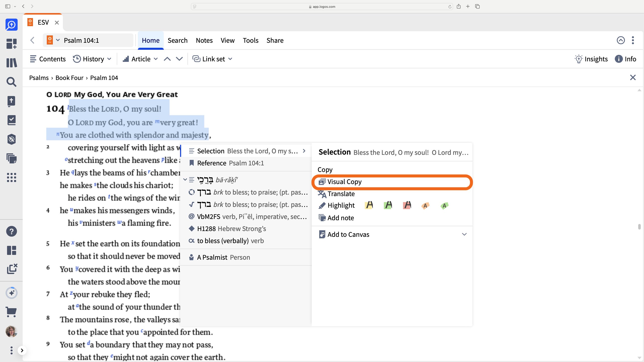Apply orange highlighter style swatch
The width and height of the screenshot is (644, 362).
tap(425, 206)
